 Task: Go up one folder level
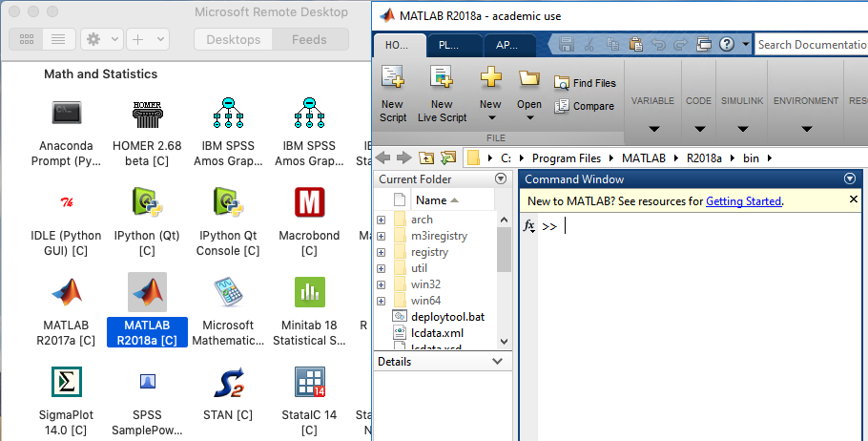click(425, 158)
